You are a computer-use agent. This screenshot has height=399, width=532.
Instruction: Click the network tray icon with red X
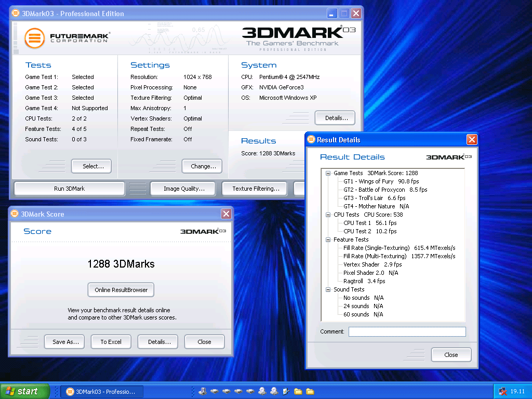[x=503, y=392]
